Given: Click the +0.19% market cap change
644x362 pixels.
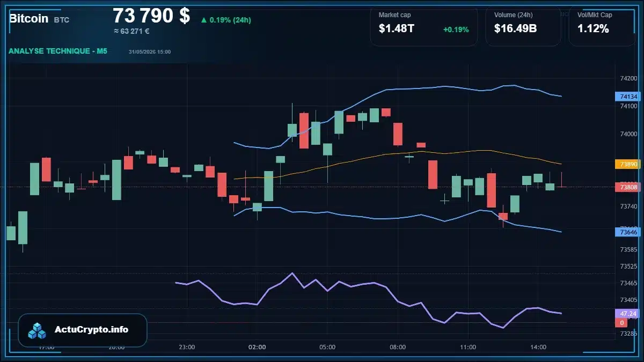Looking at the screenshot, I should click(x=456, y=29).
